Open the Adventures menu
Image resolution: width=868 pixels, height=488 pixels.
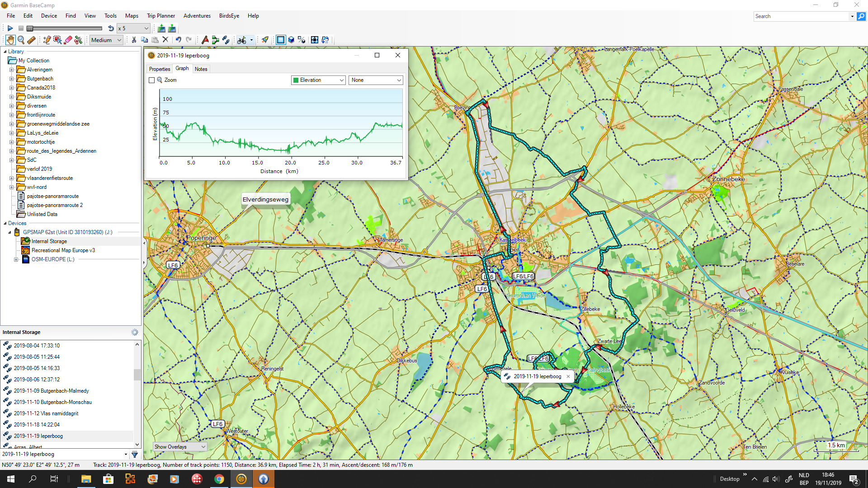tap(197, 16)
